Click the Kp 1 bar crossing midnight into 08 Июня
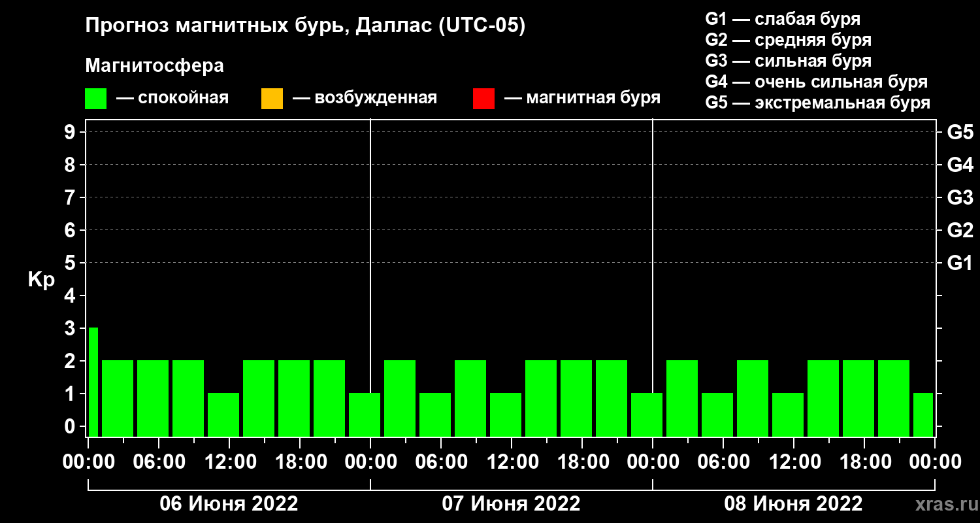Screen dimensions: 980x523 pyautogui.click(x=647, y=414)
